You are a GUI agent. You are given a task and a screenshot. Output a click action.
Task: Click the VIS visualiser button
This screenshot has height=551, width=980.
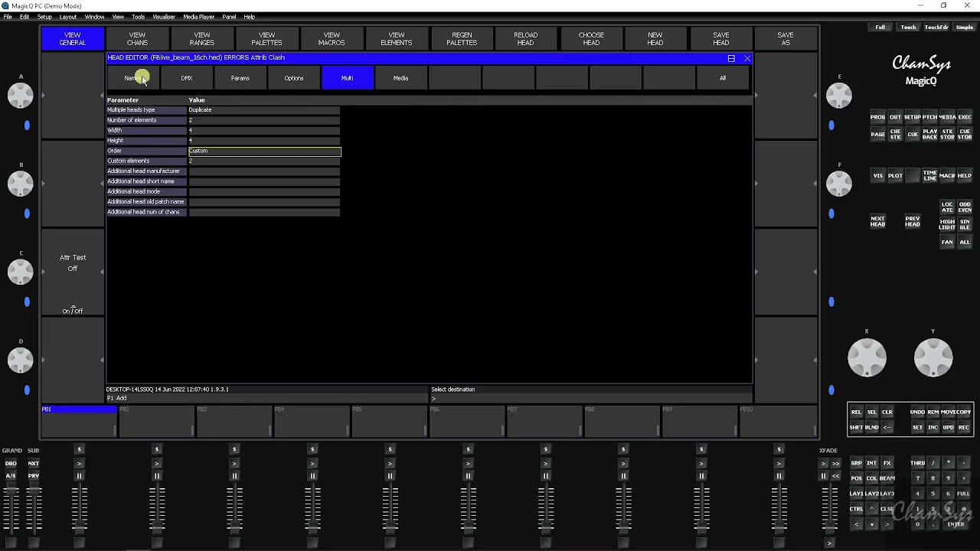click(x=878, y=175)
